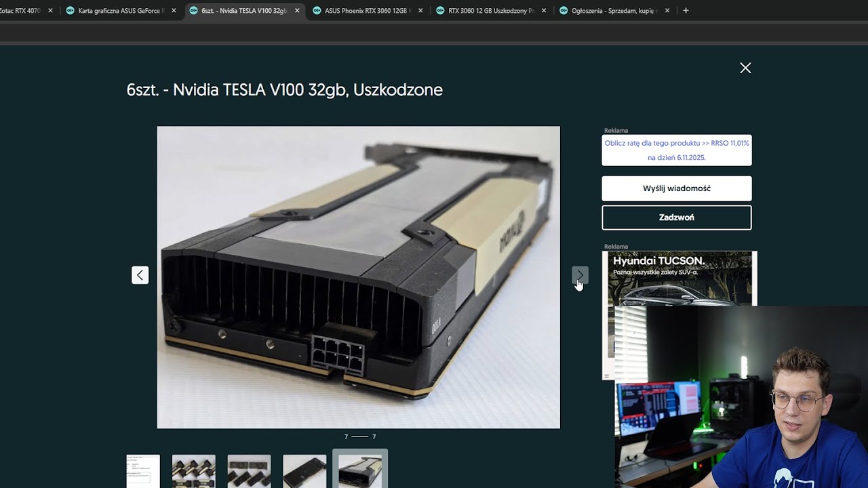Close the 'RTX 3060 12 GB Uszkodzony' tab
This screenshot has width=868, height=488.
click(x=544, y=11)
